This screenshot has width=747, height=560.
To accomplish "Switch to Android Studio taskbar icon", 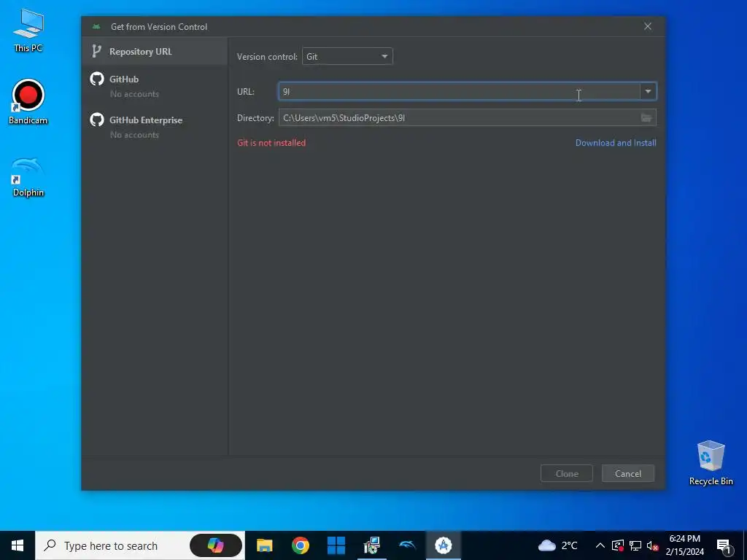I will pyautogui.click(x=444, y=545).
